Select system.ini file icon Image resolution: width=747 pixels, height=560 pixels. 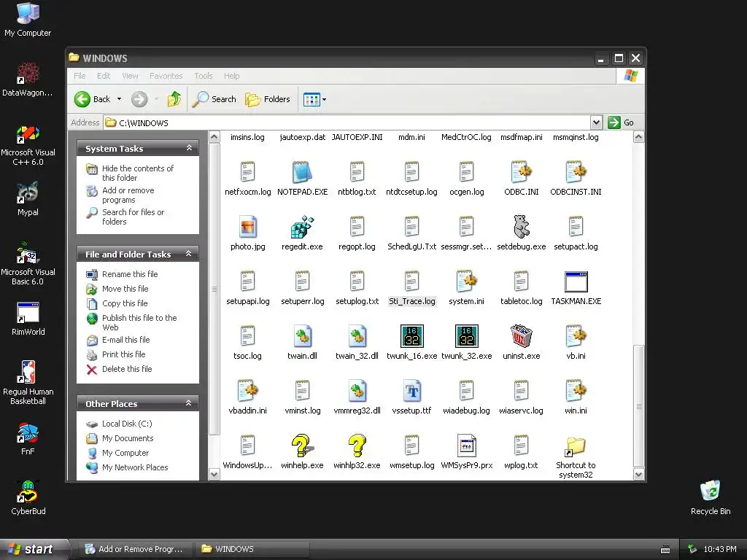(x=466, y=281)
